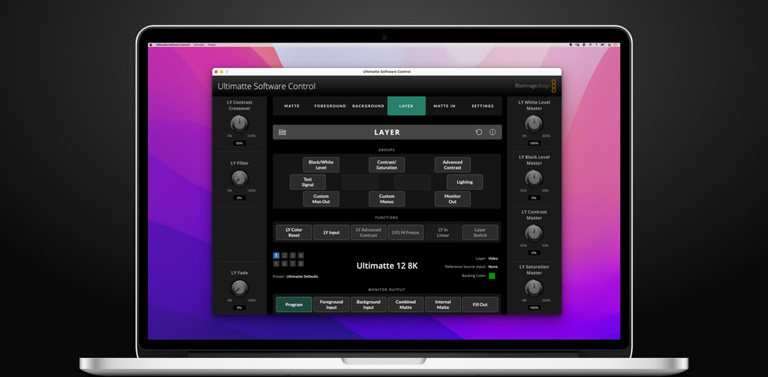Select preset slot 2
768x377 pixels.
[x=285, y=256]
